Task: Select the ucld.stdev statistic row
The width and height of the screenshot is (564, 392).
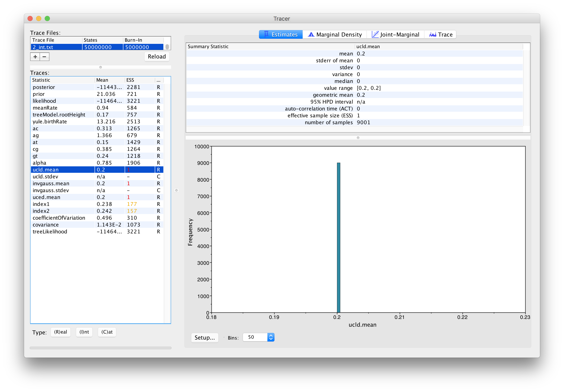Action: (x=63, y=176)
